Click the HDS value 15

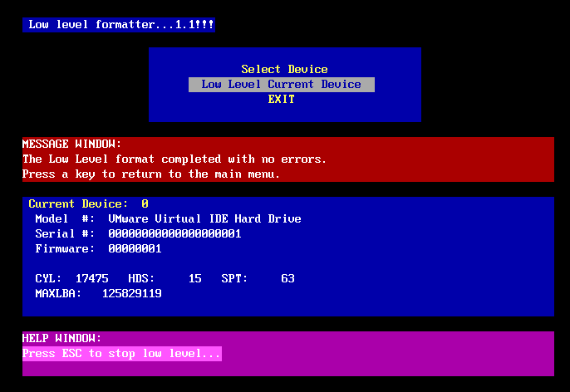(194, 278)
